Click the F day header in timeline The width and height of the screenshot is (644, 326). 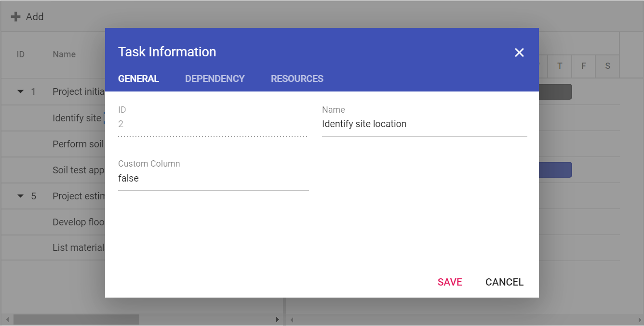pos(583,66)
